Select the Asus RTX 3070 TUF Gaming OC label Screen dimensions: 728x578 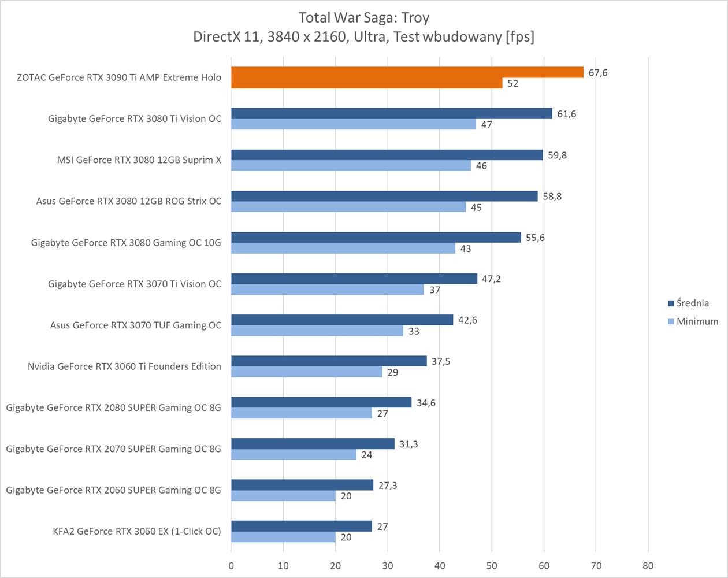point(135,325)
